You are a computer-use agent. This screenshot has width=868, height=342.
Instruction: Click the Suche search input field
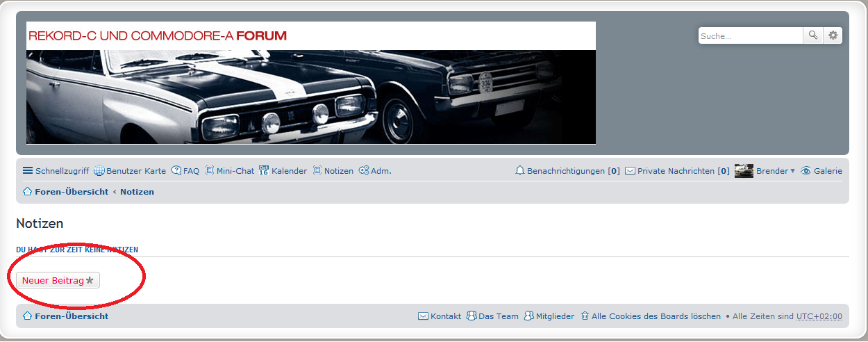click(x=751, y=35)
